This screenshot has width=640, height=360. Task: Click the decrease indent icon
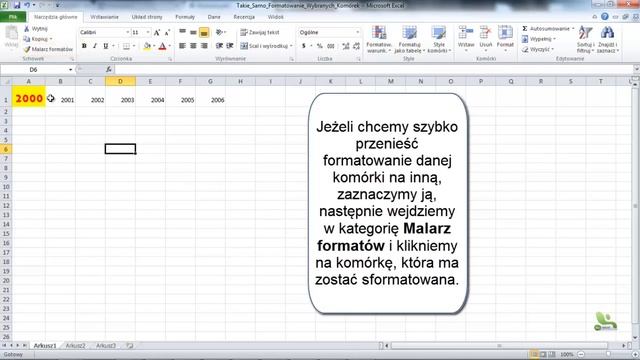click(220, 46)
